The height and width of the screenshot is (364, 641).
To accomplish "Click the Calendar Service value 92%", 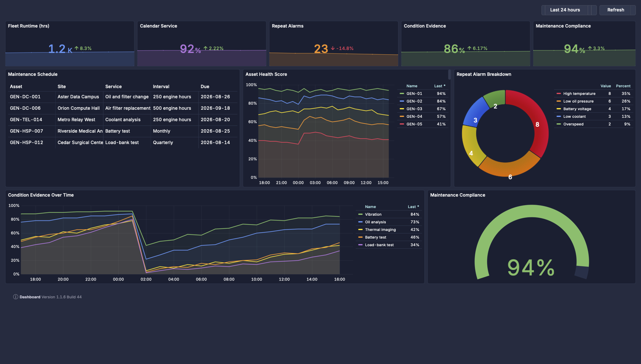I will 190,49.
